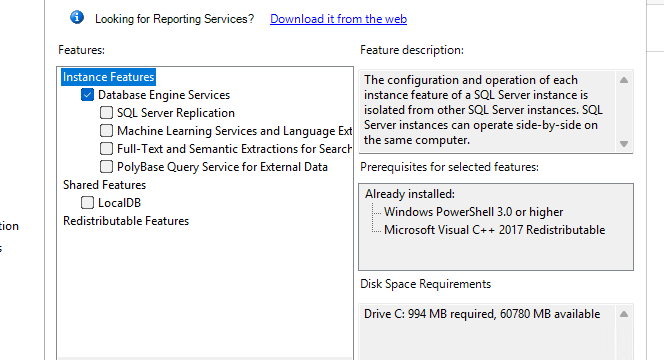Click the Machine Learning Services label
This screenshot has height=360, width=664.
235,131
